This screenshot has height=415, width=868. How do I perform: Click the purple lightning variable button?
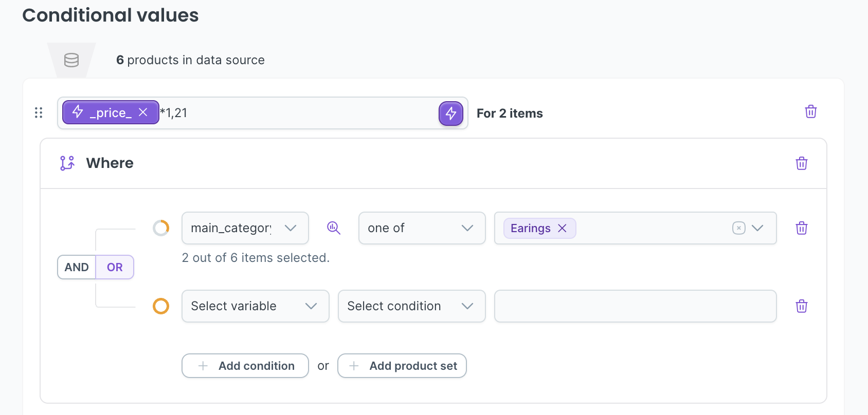450,114
